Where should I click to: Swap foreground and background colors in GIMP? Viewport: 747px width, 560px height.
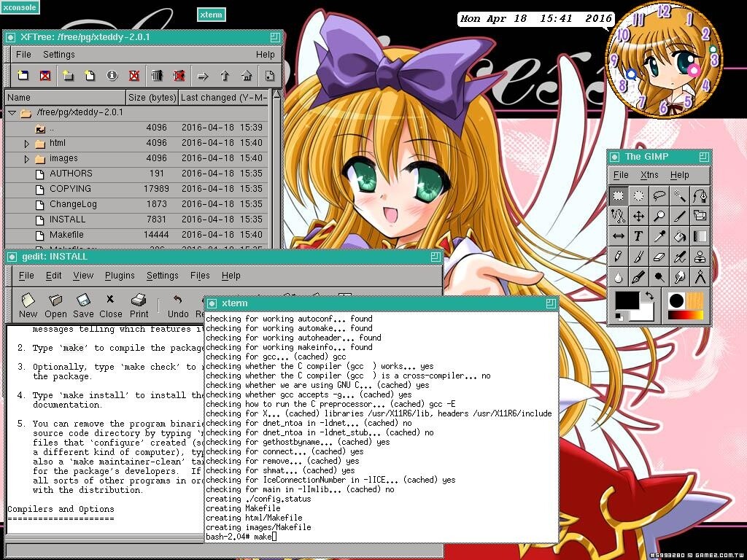point(649,296)
